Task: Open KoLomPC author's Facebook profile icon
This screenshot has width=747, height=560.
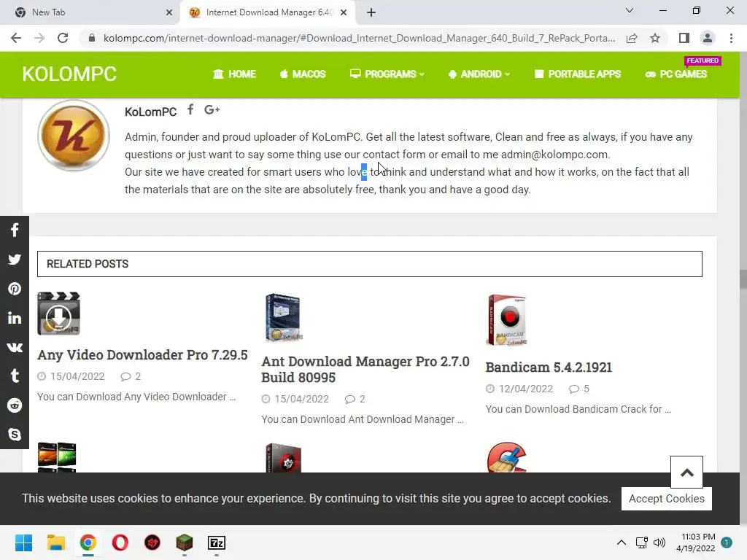Action: point(190,110)
